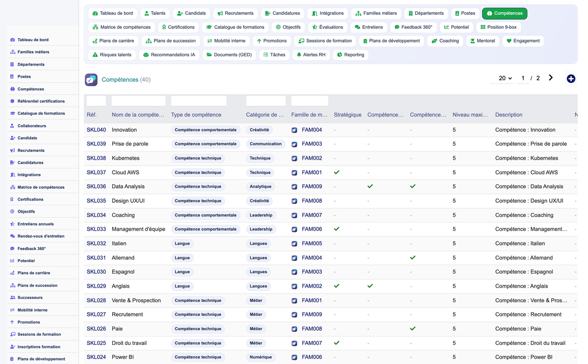
Task: Switch to Position 9-box tab
Action: point(498,27)
